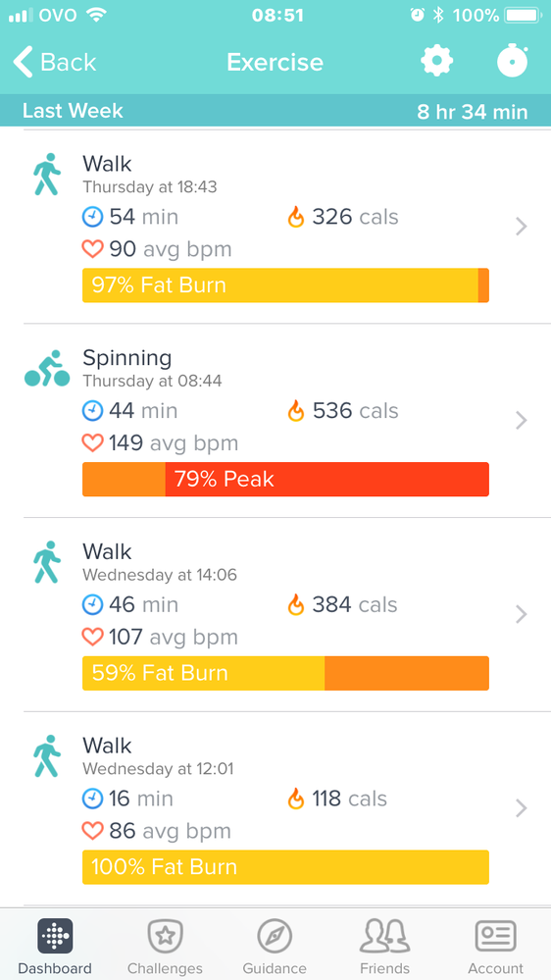
Task: Tap the flame icon beside 536 cals
Action: [x=296, y=411]
